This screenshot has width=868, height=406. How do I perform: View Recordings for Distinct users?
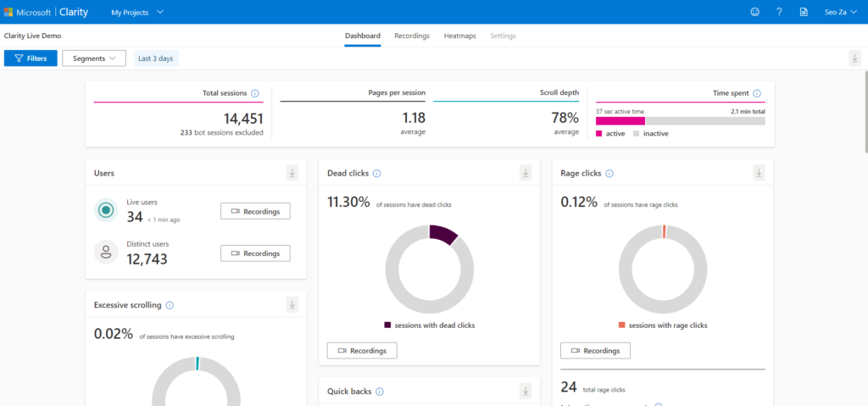(255, 253)
